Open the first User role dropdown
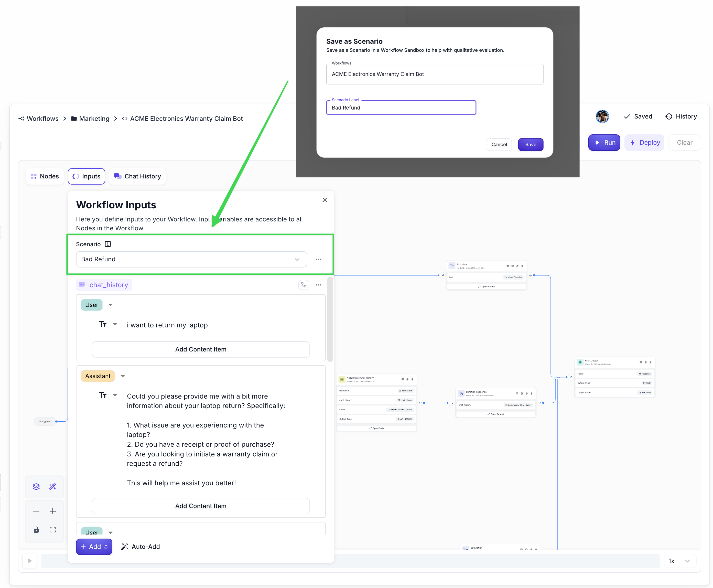This screenshot has width=713, height=588. (110, 305)
